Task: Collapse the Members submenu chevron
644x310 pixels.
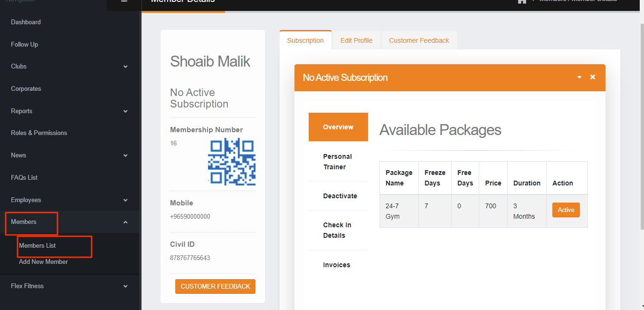Action: [125, 222]
